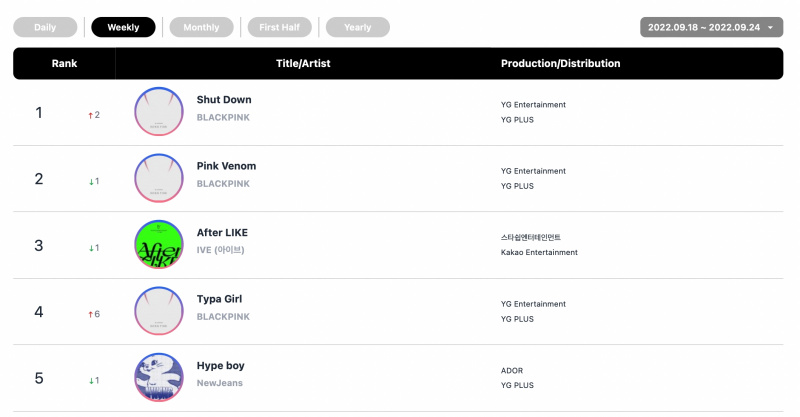Click the Kakao Entertainment distributor text

point(539,252)
